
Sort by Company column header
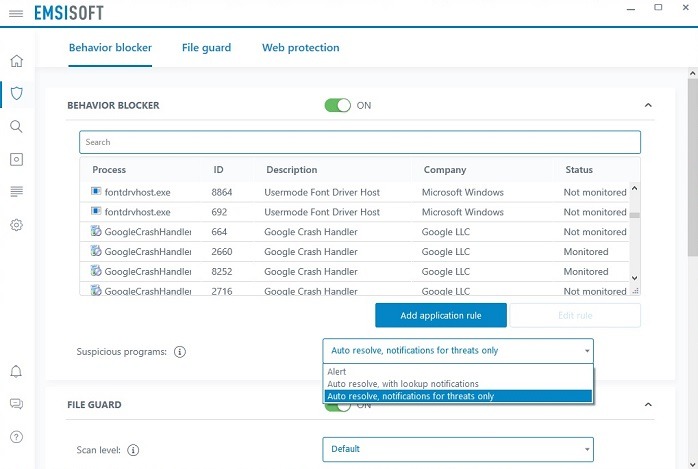click(x=445, y=170)
